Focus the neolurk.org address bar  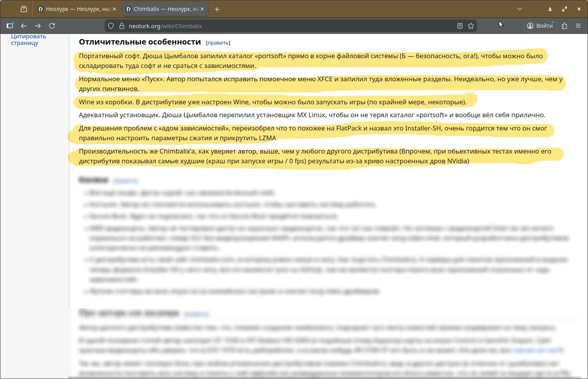point(291,26)
